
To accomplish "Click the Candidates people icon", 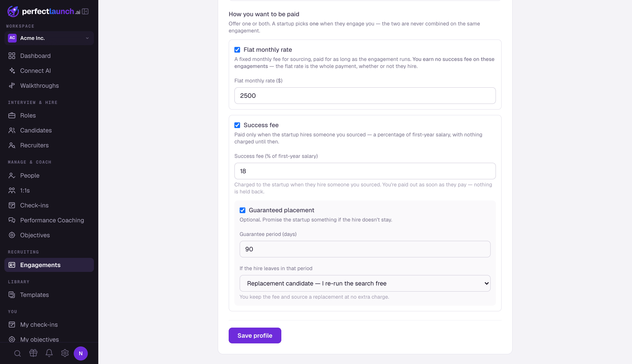I will (x=12, y=130).
